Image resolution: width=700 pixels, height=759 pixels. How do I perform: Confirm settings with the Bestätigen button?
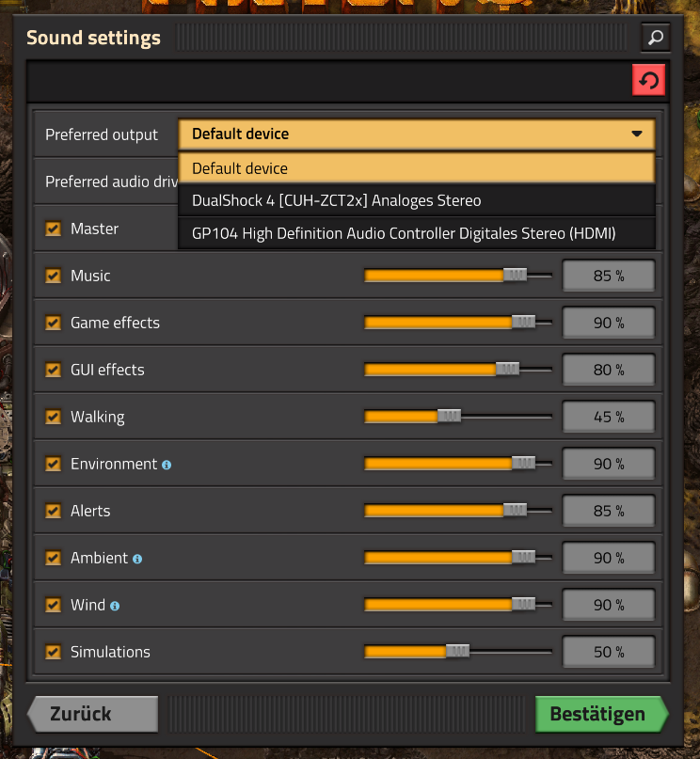pos(602,714)
